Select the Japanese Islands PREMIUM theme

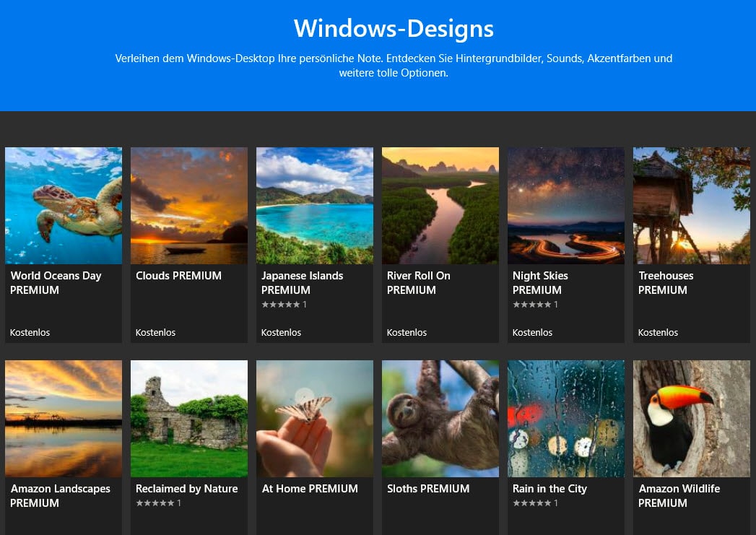[314, 206]
